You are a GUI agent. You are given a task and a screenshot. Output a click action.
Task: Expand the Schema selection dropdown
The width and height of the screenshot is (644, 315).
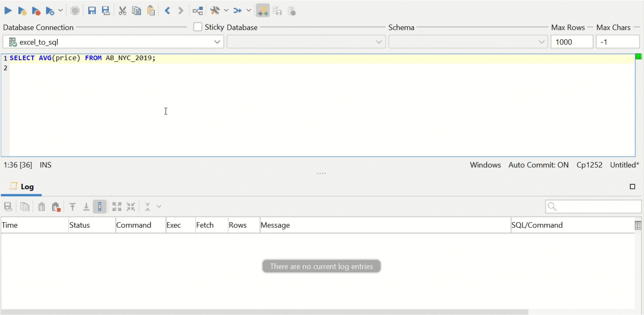541,42
